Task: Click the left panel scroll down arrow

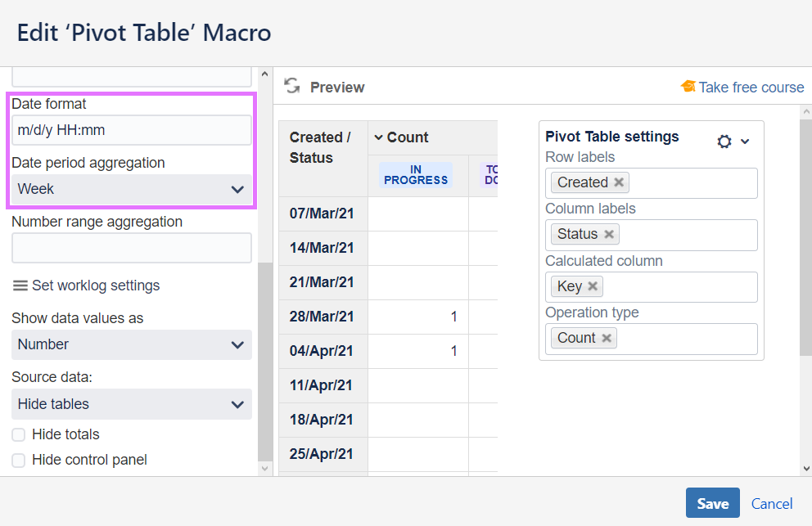Action: (265, 468)
